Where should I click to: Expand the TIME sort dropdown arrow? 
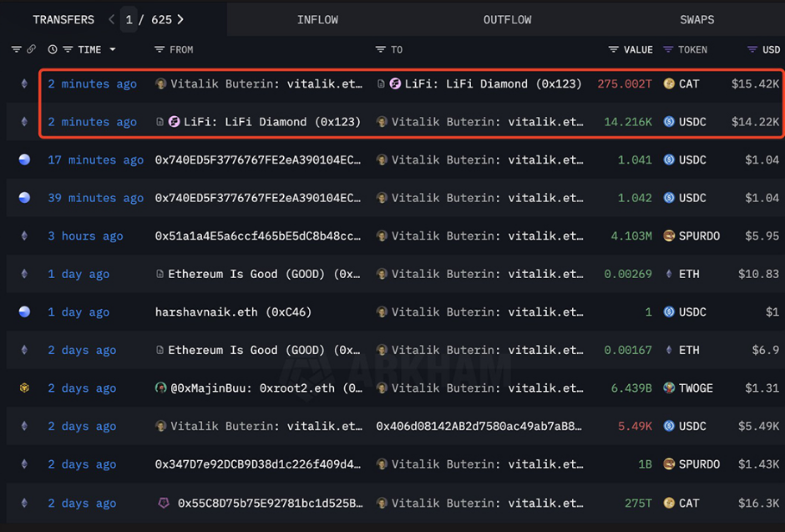tap(113, 50)
